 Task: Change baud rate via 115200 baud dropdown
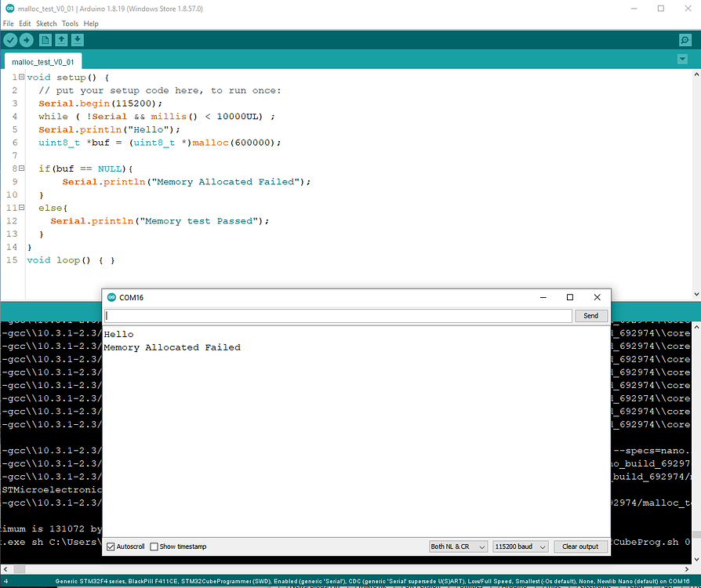[520, 546]
